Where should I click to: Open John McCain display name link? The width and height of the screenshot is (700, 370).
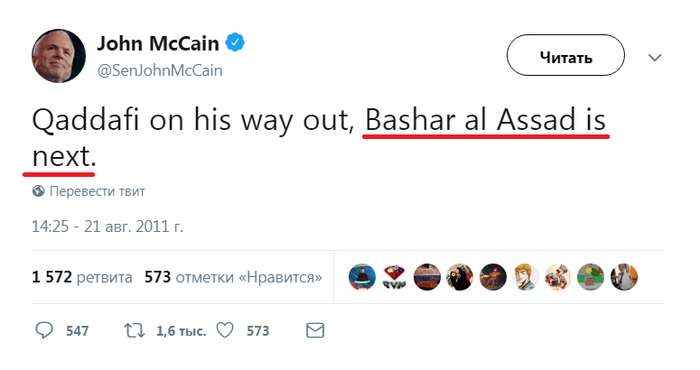coord(158,43)
